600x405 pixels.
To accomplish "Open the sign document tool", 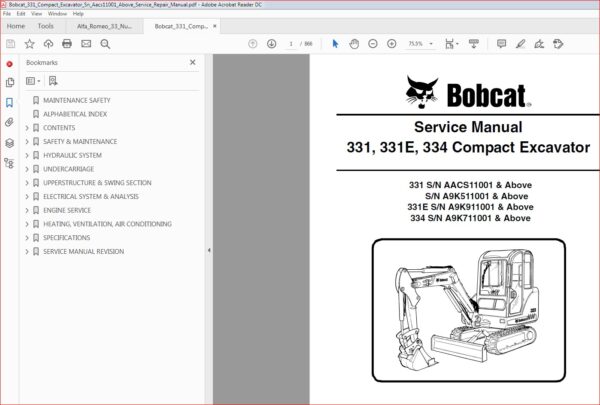I will [x=539, y=44].
